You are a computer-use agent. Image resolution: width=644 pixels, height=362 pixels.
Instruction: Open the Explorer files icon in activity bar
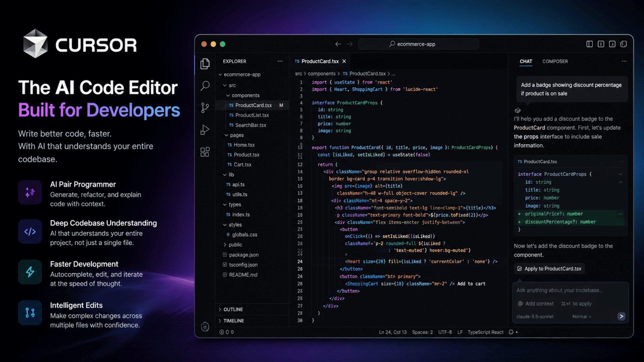click(205, 64)
